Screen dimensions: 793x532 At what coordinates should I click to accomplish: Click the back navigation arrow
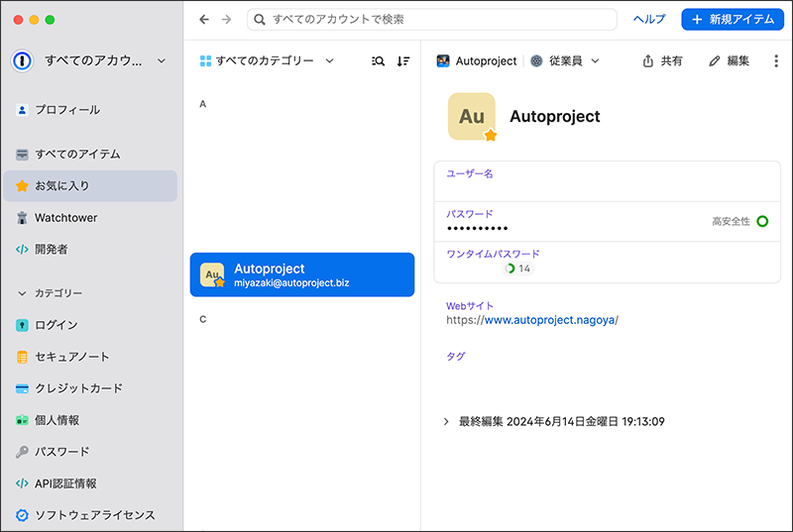(204, 19)
